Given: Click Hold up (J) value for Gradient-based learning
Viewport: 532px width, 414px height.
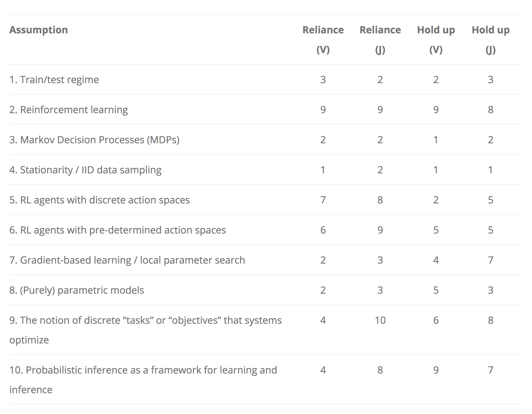Looking at the screenshot, I should click(490, 260).
